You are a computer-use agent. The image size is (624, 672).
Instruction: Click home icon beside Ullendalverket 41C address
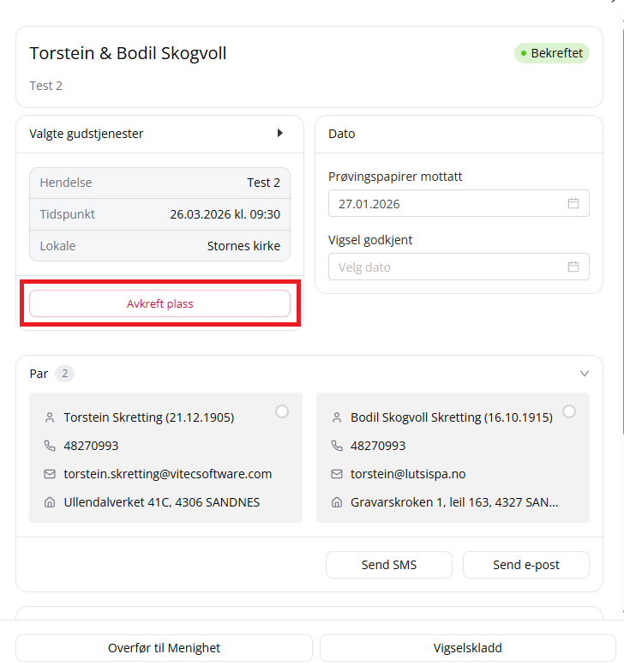click(x=50, y=502)
